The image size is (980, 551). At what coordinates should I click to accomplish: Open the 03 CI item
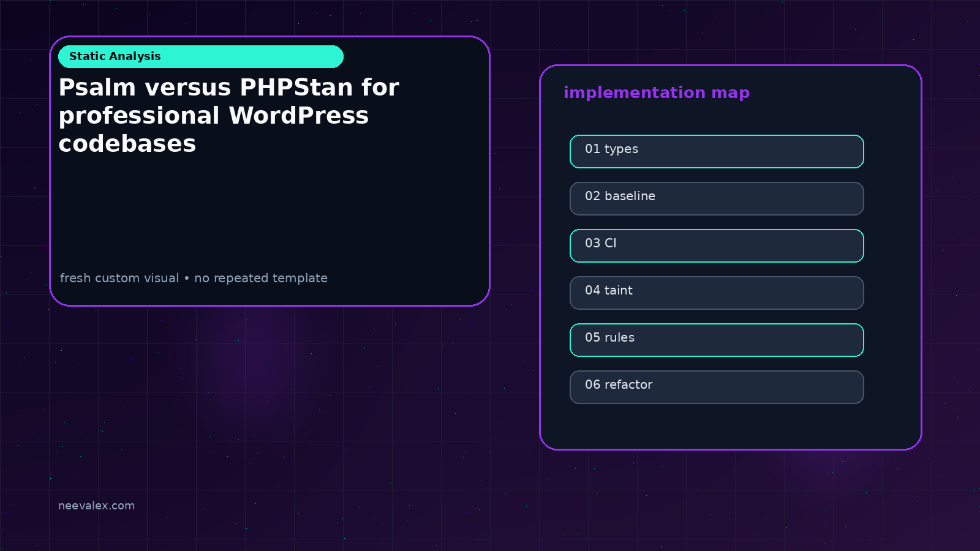click(x=717, y=246)
